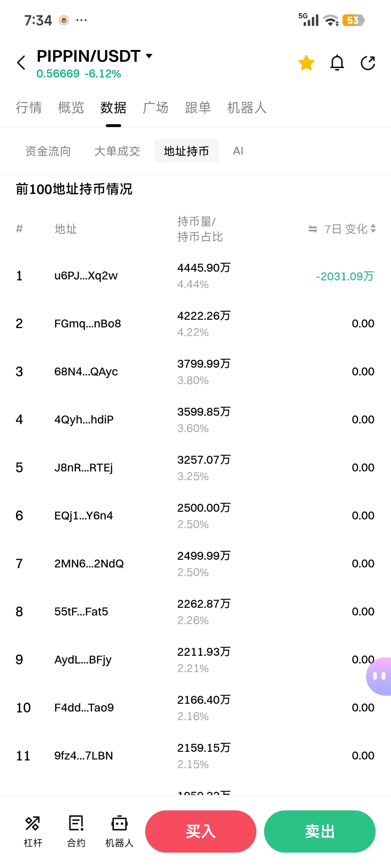Screen dimensions: 391x868
Task: Tap the share icon at top right
Action: (x=368, y=63)
